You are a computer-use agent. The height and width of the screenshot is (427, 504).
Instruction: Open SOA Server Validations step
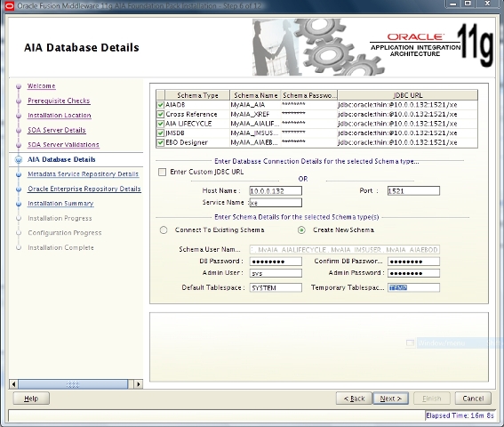pyautogui.click(x=63, y=144)
